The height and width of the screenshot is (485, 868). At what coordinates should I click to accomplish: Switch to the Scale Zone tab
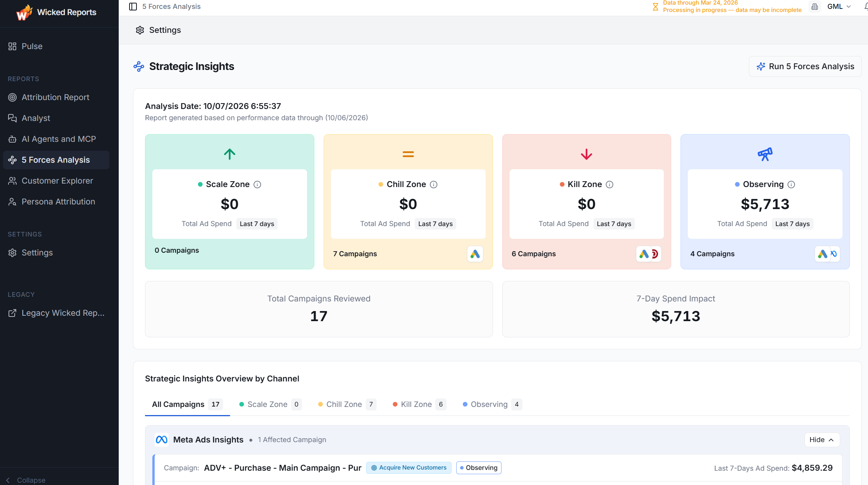[270, 404]
